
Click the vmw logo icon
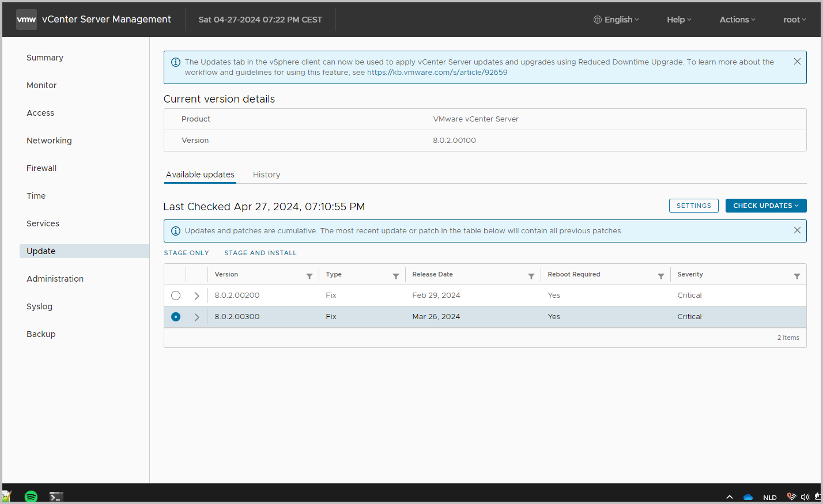(27, 20)
